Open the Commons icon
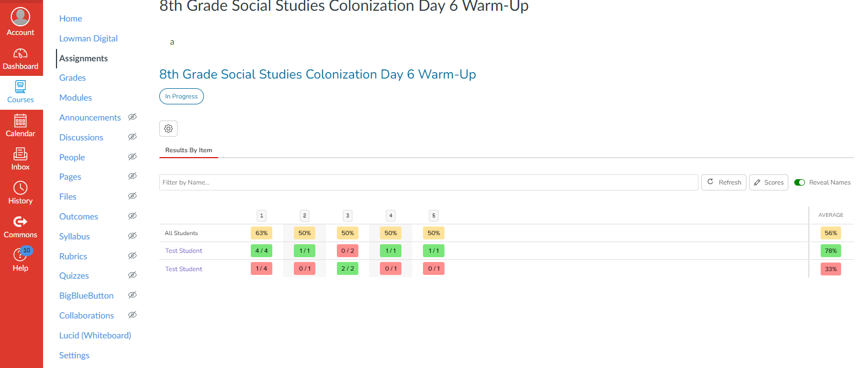This screenshot has height=368, width=868. (x=20, y=222)
